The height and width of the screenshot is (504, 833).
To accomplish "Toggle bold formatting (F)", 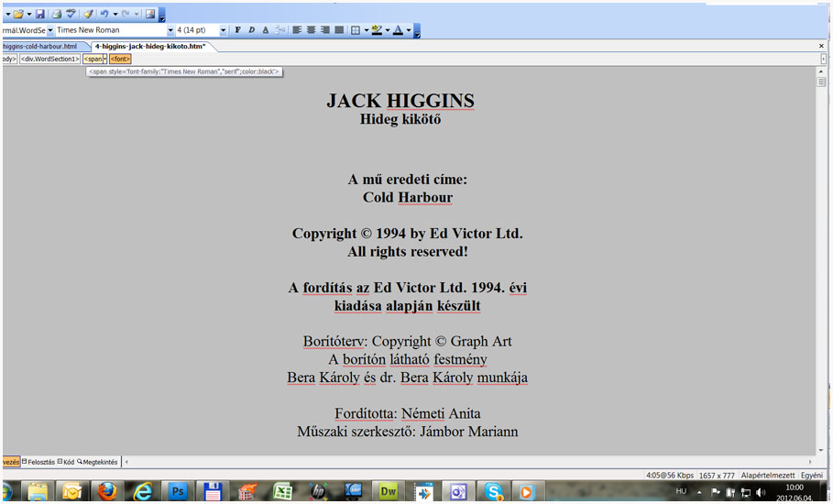I will (237, 30).
